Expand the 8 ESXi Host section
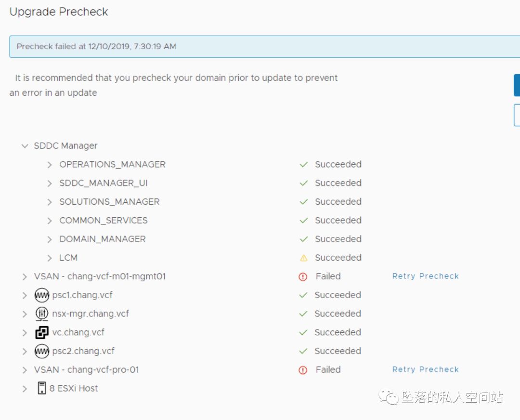This screenshot has width=520, height=420. tap(25, 388)
